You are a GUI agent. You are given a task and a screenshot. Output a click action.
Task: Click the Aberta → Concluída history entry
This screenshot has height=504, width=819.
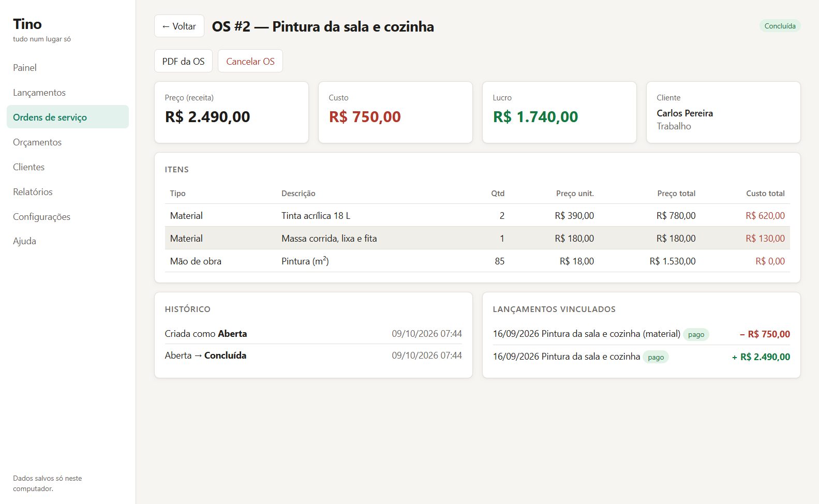[x=314, y=355]
